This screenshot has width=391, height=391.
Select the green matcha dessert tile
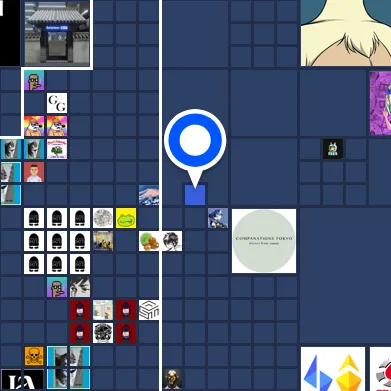tap(149, 241)
